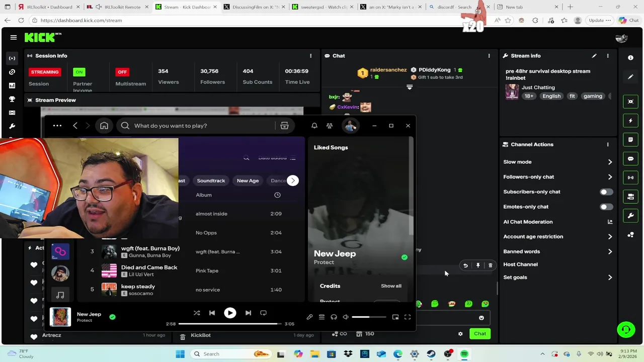Screen dimensions: 644x362
Task: Open Spotify friend activity icon
Action: 330,126
